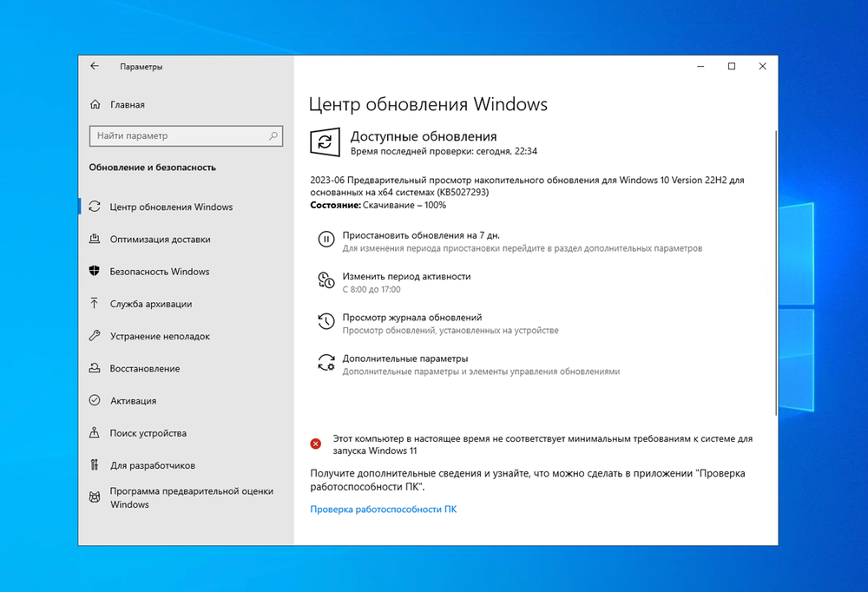The height and width of the screenshot is (592, 868).
Task: Click Параметры window title text
Action: click(141, 67)
